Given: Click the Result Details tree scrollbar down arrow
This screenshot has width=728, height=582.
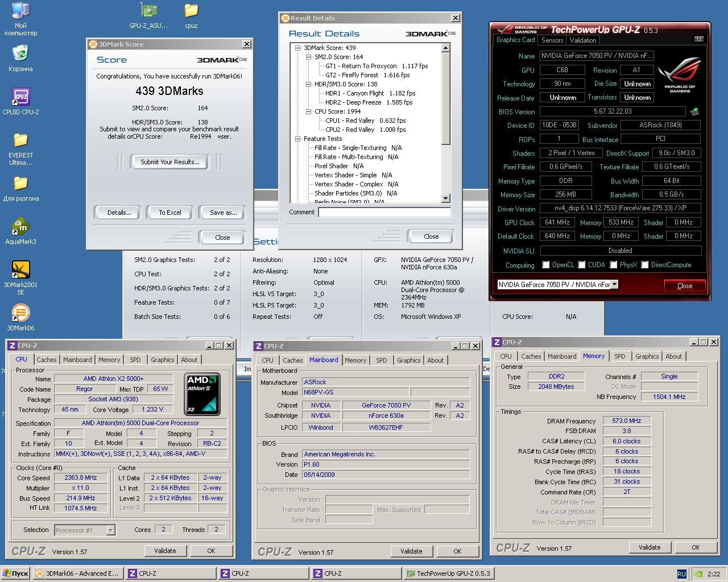Looking at the screenshot, I should tap(446, 198).
